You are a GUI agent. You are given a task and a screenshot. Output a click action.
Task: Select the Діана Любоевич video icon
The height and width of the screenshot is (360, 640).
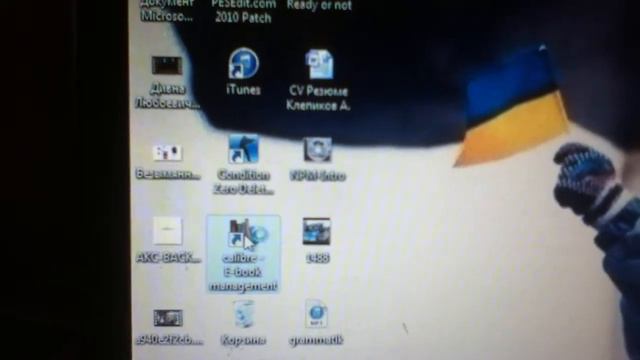pyautogui.click(x=167, y=65)
